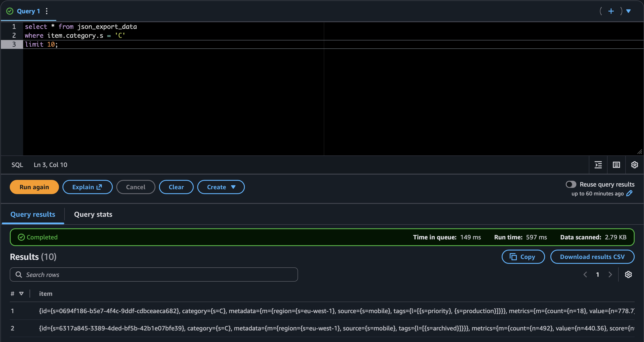Screen dimensions: 644x342
Task: Select the Query results tab
Action: [x=33, y=214]
